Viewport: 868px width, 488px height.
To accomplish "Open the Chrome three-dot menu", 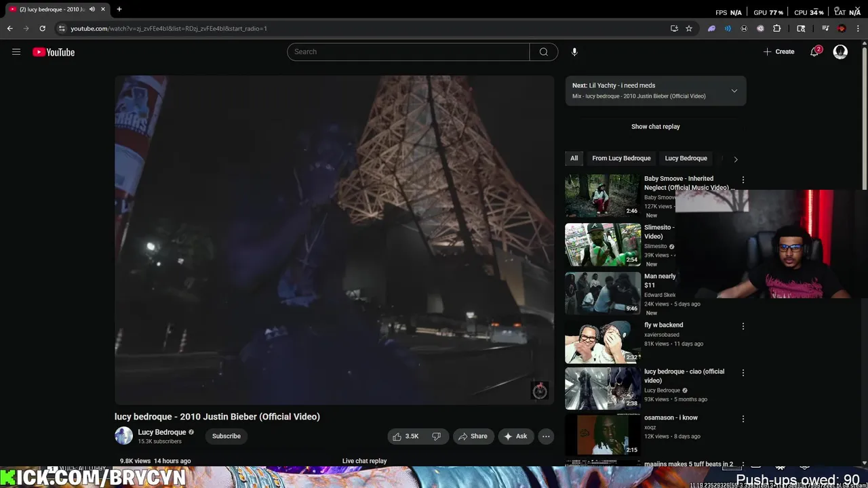I will (858, 28).
